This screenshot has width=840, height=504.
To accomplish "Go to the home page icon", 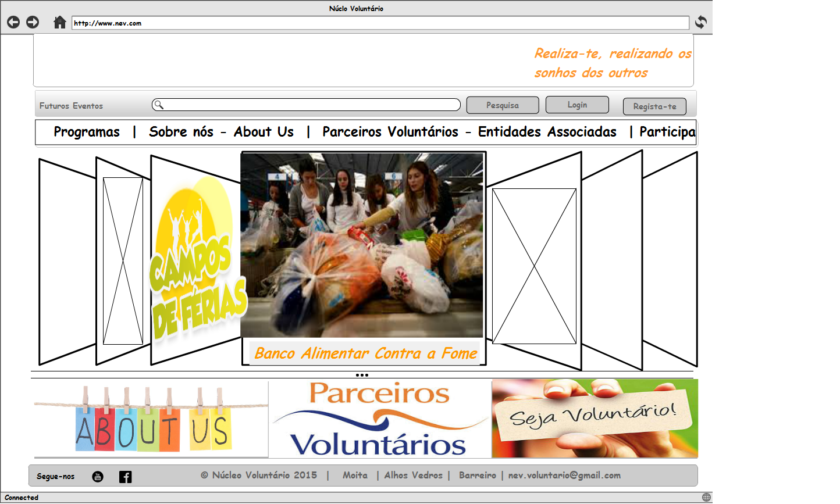I will pyautogui.click(x=59, y=22).
